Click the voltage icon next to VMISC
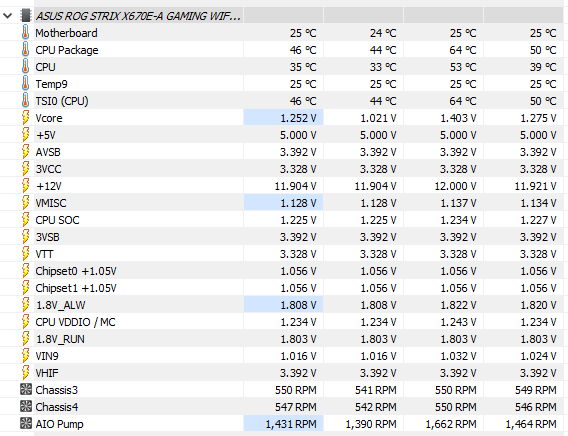 click(x=25, y=203)
